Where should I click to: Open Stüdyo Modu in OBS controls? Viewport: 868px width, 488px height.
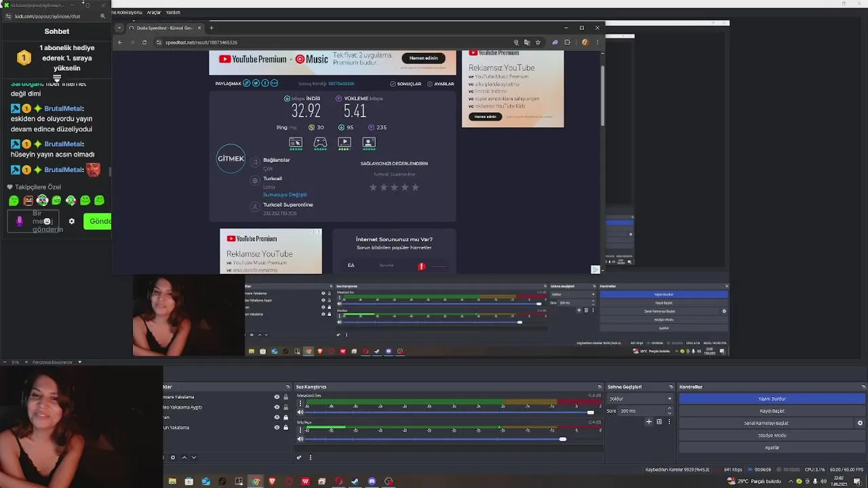click(772, 435)
